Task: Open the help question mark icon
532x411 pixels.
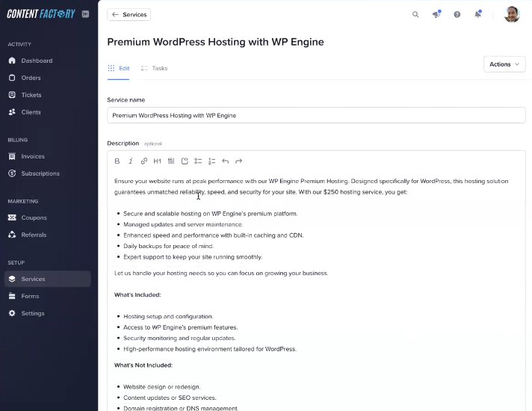Action: [x=457, y=14]
